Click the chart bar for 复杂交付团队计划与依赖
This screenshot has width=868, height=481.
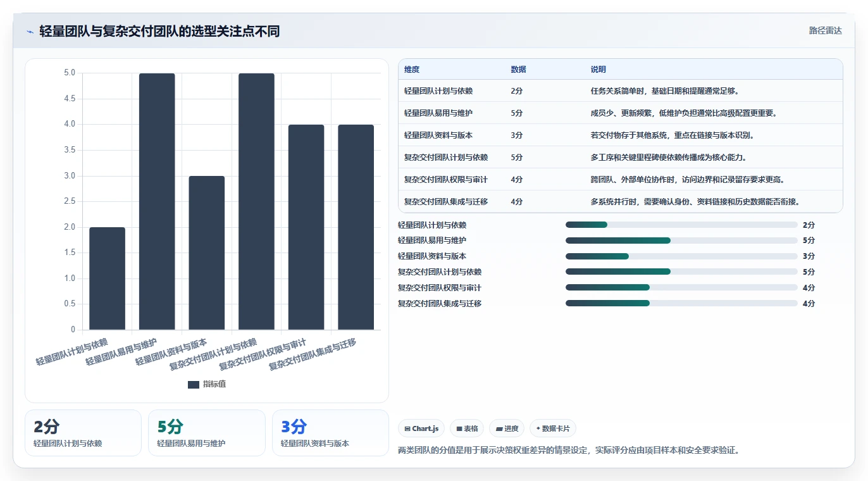point(256,201)
